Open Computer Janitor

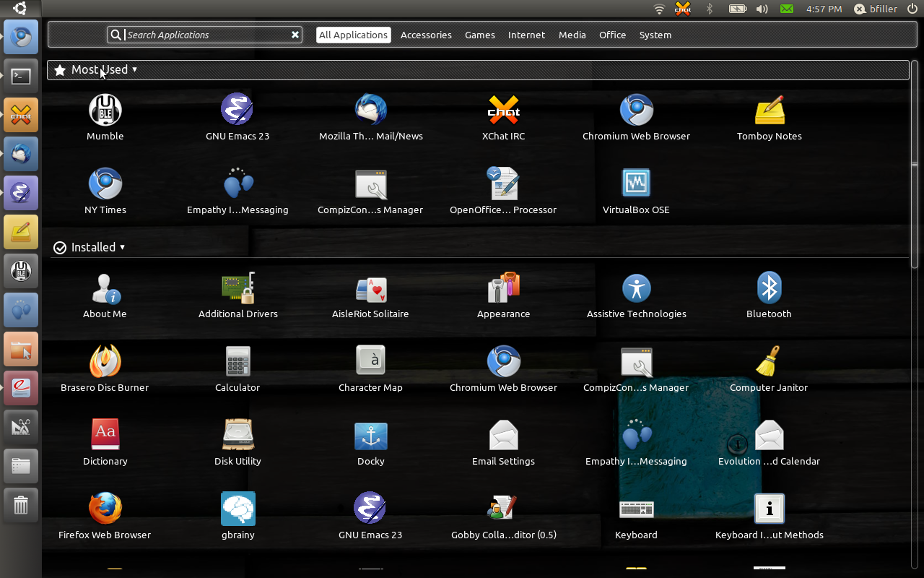tap(769, 362)
